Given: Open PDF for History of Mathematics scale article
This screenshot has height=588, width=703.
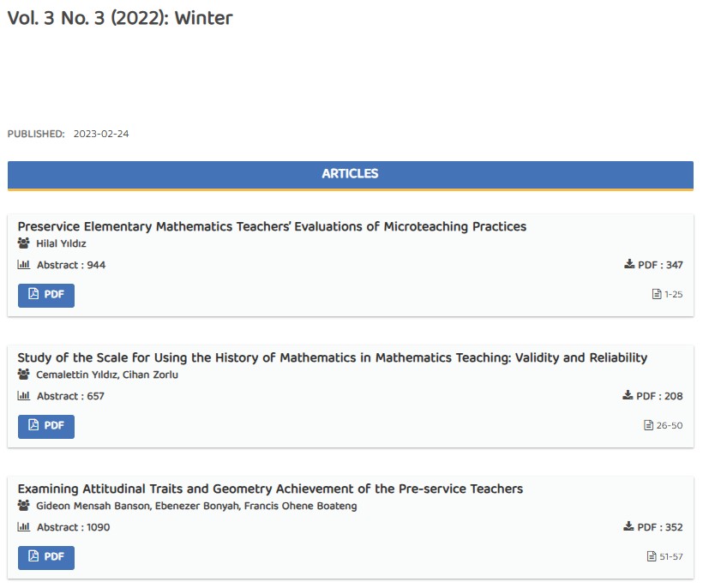Looking at the screenshot, I should tap(46, 426).
